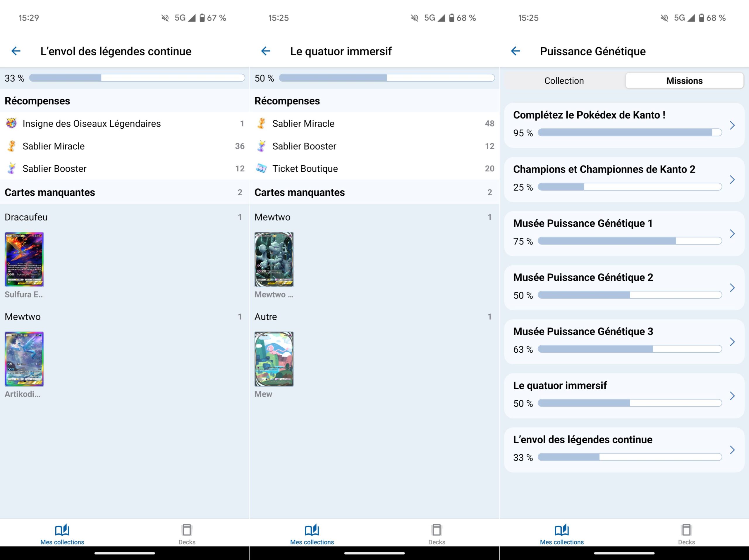Select Mewtwo group in L'envol des légendes screen
The height and width of the screenshot is (560, 749).
[125, 317]
